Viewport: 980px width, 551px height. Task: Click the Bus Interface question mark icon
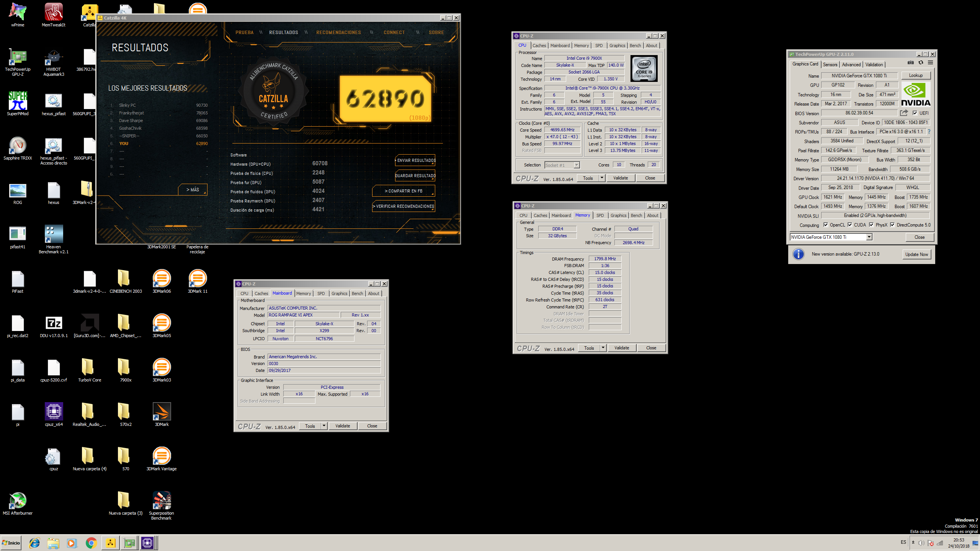(x=929, y=132)
